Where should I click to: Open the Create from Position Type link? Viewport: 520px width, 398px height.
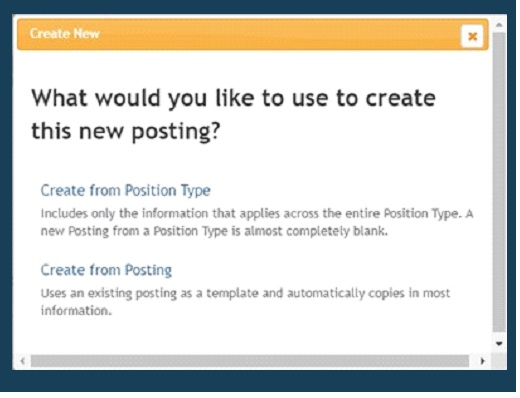pos(126,192)
